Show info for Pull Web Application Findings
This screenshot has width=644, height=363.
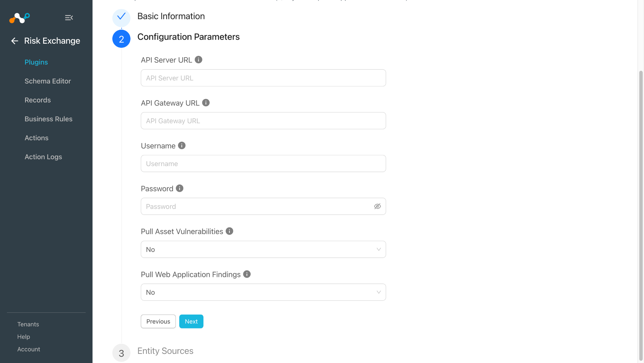coord(247,274)
